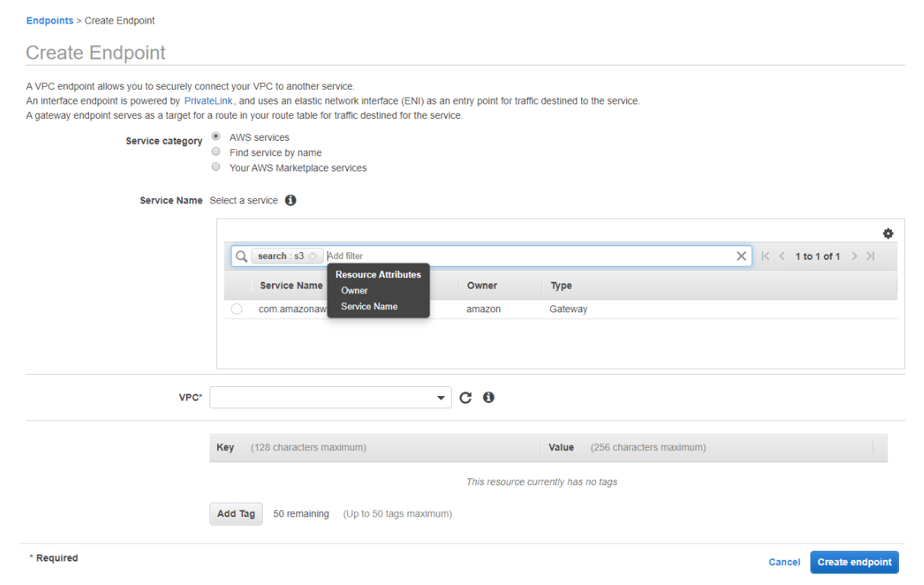View the Service Name info icon

290,200
